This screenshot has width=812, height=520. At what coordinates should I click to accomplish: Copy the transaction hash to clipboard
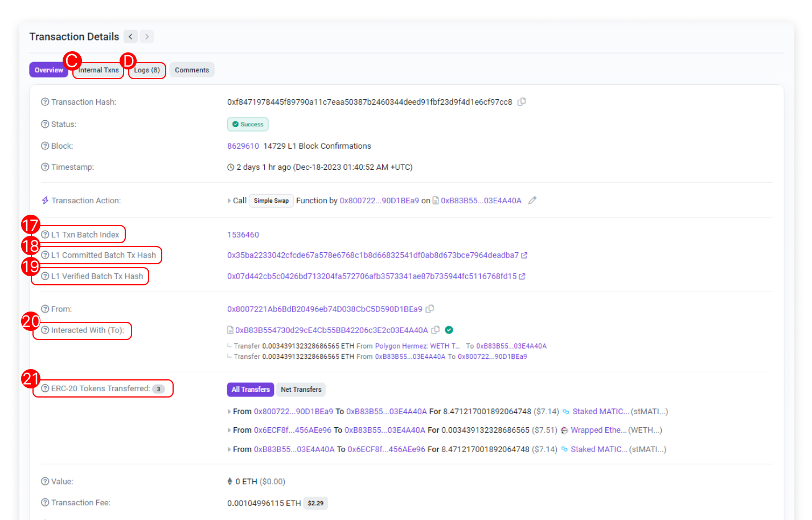coord(522,102)
